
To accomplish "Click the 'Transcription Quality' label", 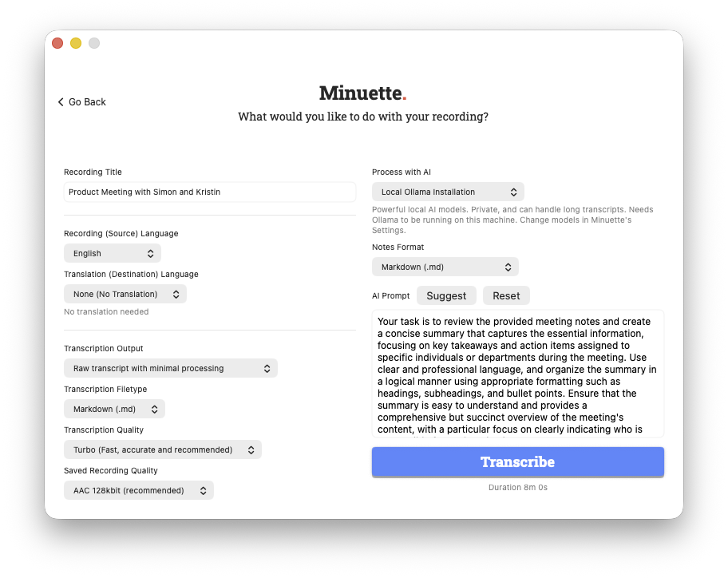I will click(x=104, y=430).
